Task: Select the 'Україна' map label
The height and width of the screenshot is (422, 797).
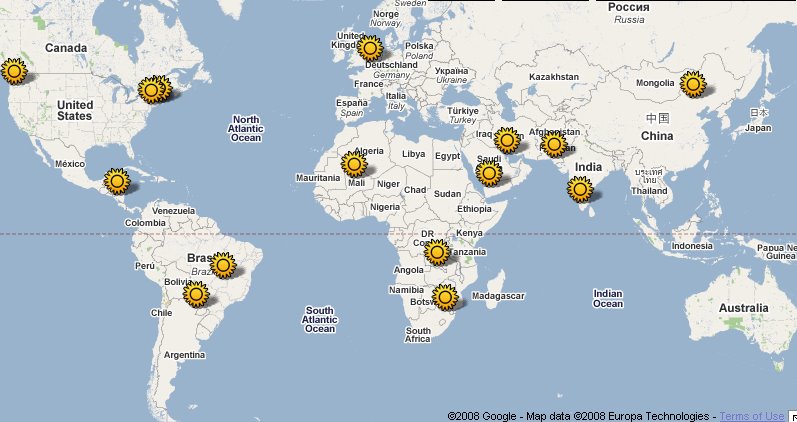Action: point(451,71)
